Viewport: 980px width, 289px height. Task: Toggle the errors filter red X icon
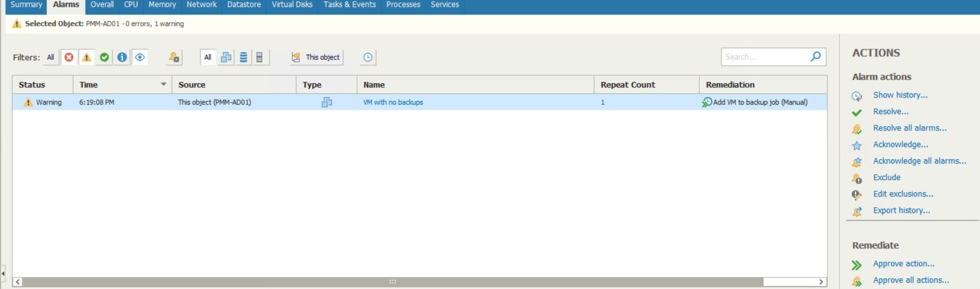(x=68, y=57)
